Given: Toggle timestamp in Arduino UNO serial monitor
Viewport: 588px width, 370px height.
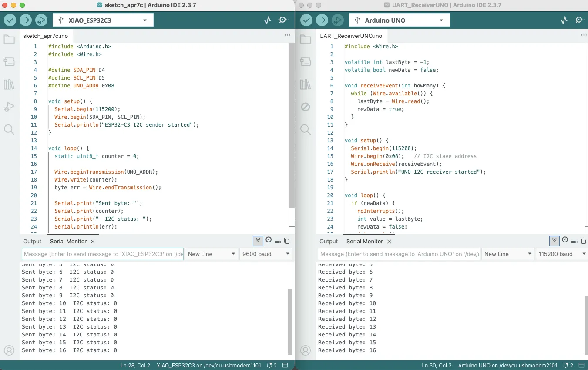Looking at the screenshot, I should pyautogui.click(x=565, y=240).
